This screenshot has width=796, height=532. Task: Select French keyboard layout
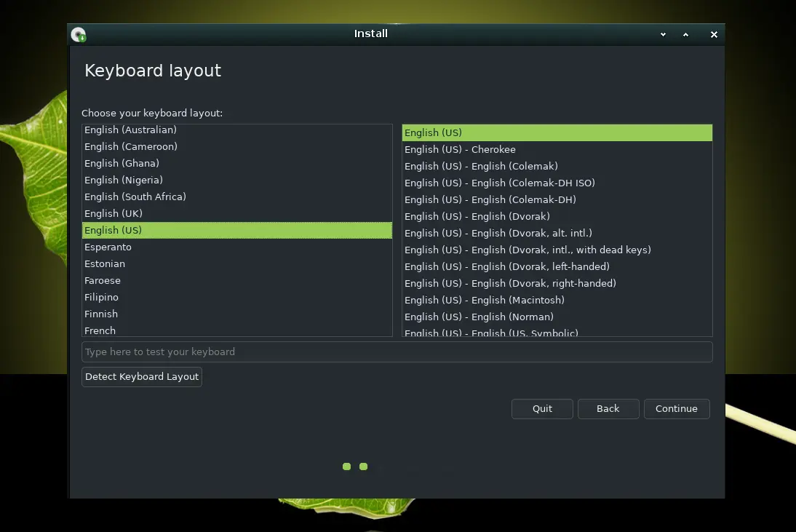click(100, 330)
